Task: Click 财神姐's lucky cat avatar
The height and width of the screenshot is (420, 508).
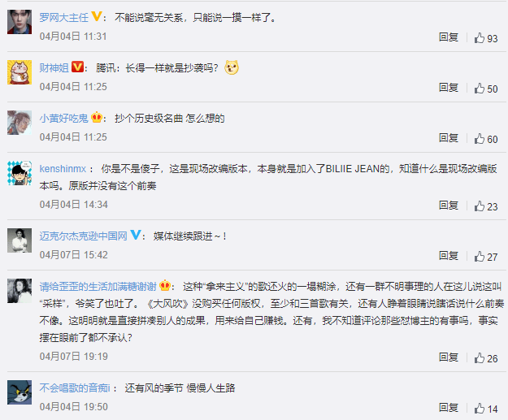Action: (x=20, y=72)
